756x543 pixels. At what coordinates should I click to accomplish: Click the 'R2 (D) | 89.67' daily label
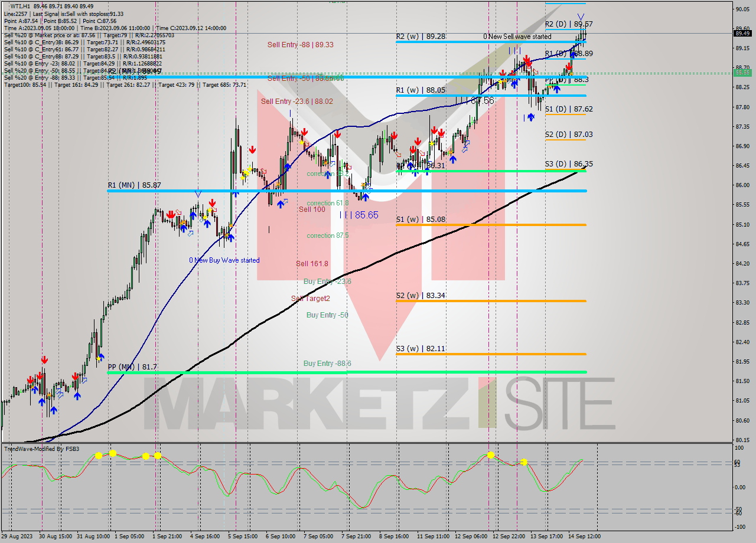point(569,24)
